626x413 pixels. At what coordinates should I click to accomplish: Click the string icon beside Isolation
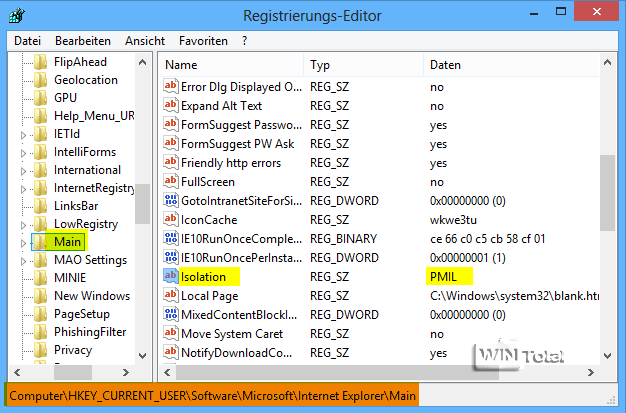click(170, 276)
